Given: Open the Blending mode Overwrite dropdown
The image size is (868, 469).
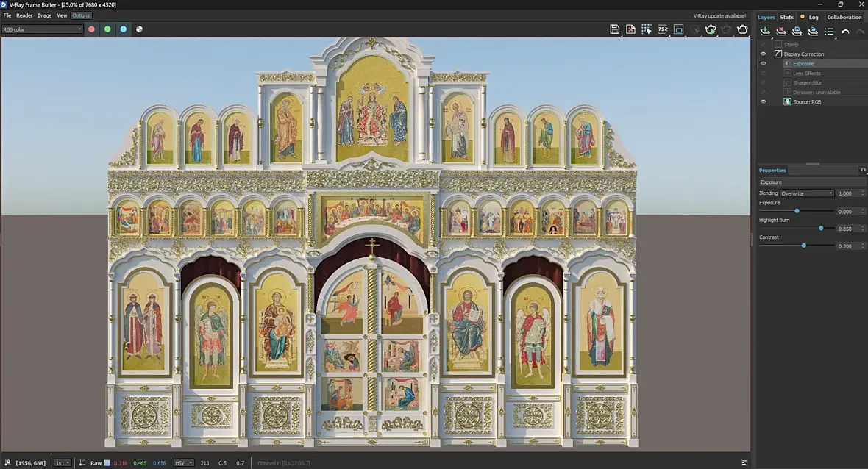Looking at the screenshot, I should pos(807,193).
